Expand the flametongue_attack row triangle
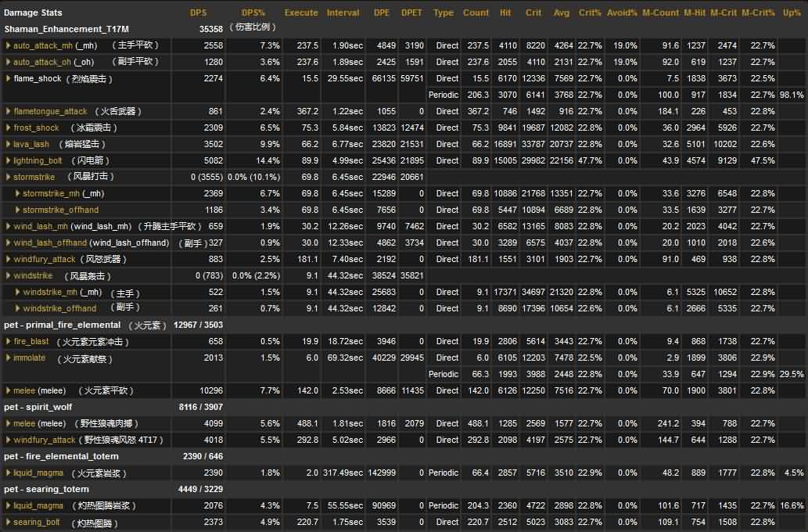The width and height of the screenshot is (808, 532). coord(8,111)
